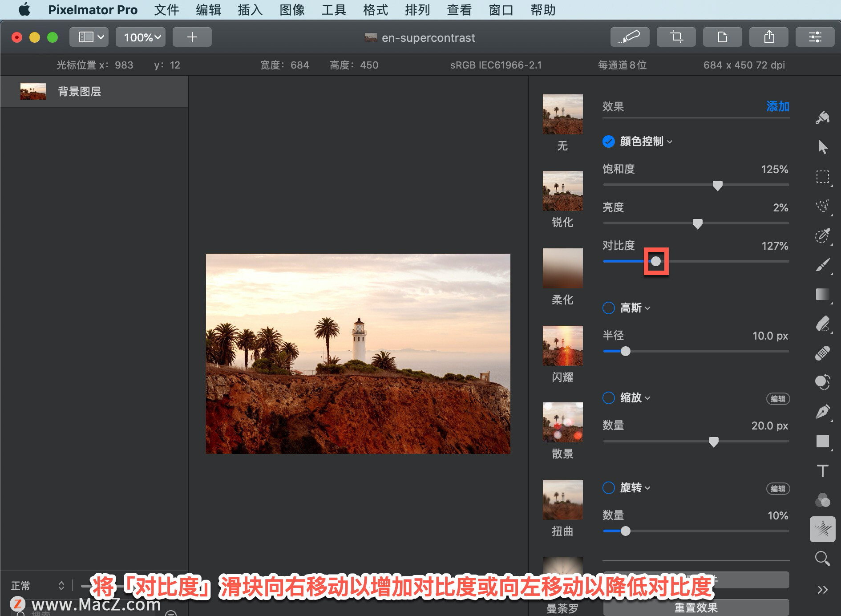Select the 锐化 effect preset thumbnail
Image resolution: width=841 pixels, height=616 pixels.
click(562, 191)
